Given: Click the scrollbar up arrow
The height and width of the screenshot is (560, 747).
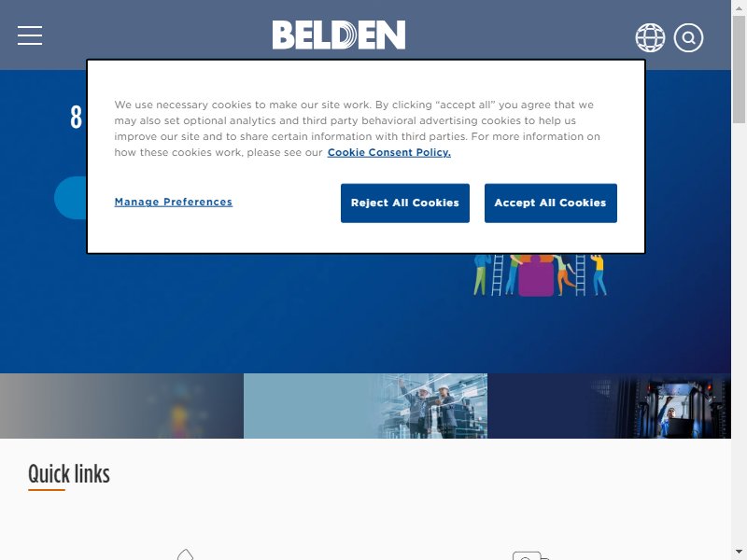Looking at the screenshot, I should (739, 7).
